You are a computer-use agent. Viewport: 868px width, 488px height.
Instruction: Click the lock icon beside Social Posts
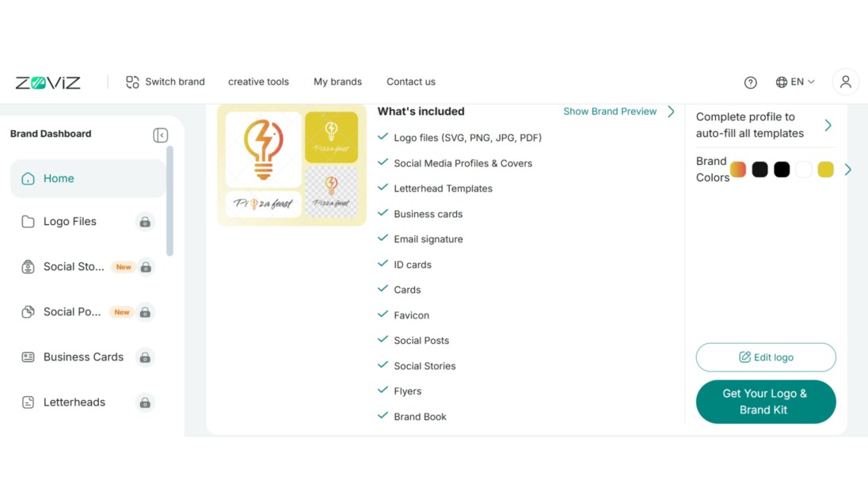tap(145, 313)
